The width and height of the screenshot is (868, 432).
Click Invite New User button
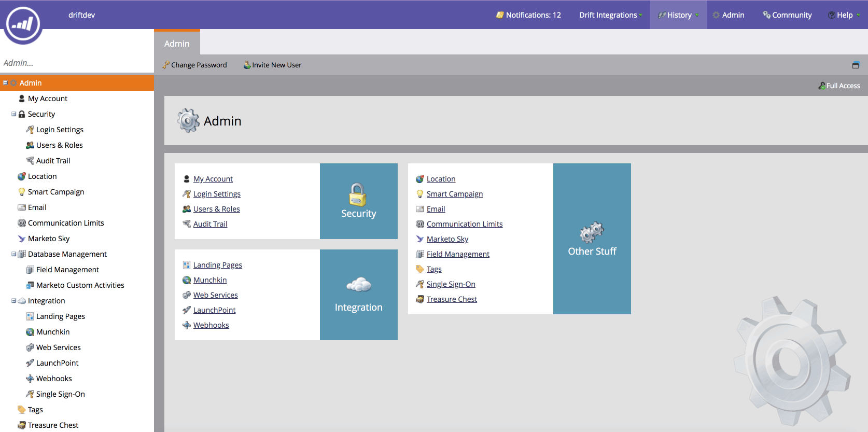(x=273, y=65)
